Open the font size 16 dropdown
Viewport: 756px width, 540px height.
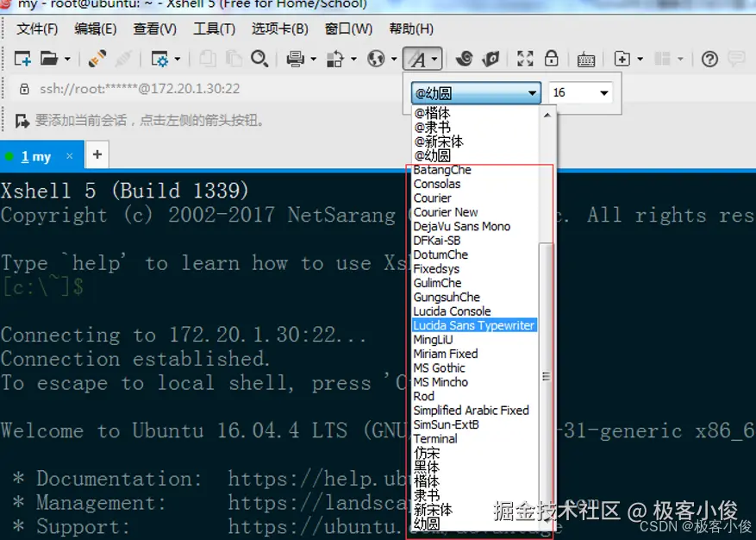(580, 92)
